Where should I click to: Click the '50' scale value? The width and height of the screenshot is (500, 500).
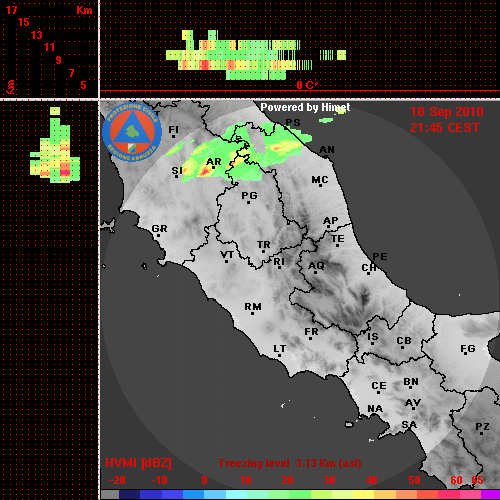414,480
